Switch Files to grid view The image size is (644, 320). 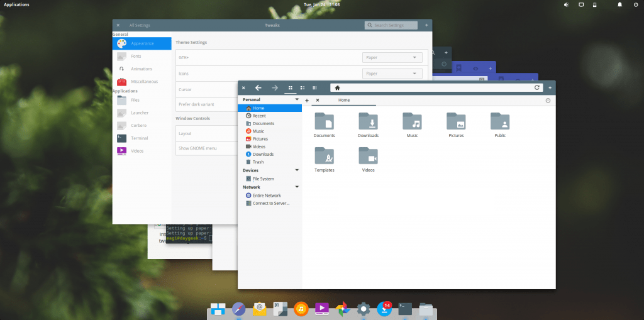[290, 87]
